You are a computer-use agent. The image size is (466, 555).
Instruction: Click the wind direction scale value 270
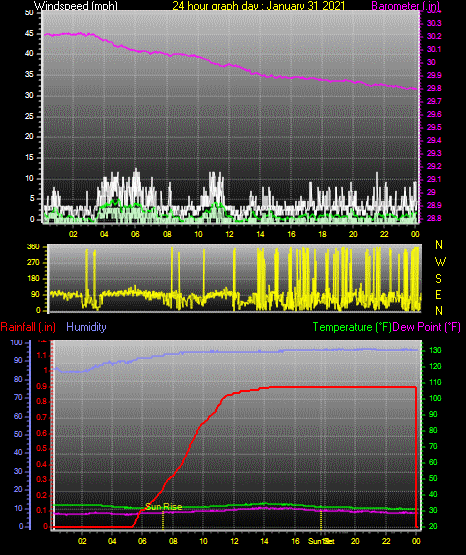pyautogui.click(x=33, y=263)
